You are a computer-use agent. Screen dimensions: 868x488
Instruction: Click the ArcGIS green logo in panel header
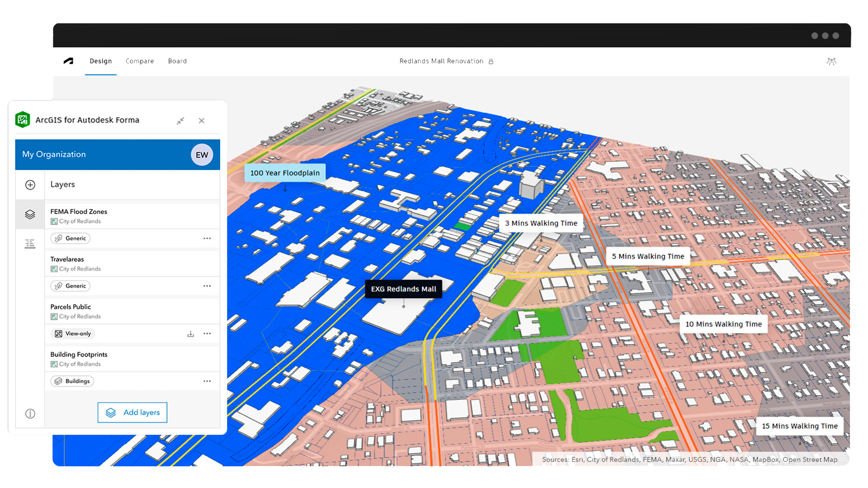coord(23,120)
